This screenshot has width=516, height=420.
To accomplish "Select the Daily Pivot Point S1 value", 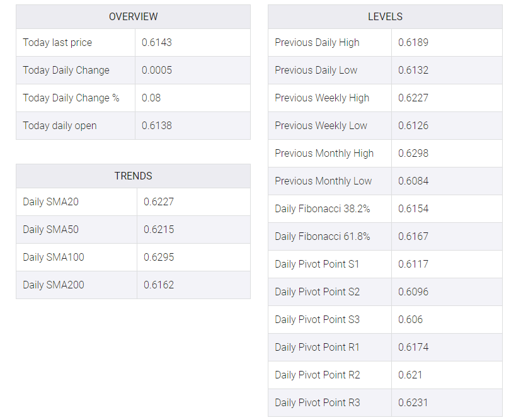I will 413,264.
